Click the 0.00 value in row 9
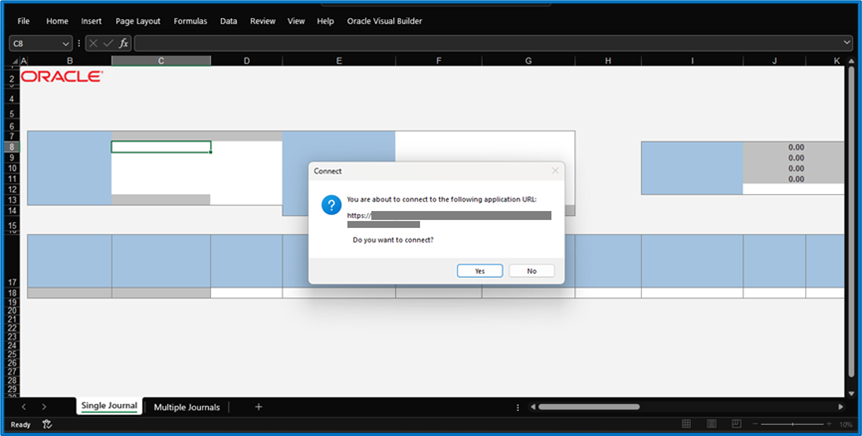The width and height of the screenshot is (862, 436). coord(796,158)
